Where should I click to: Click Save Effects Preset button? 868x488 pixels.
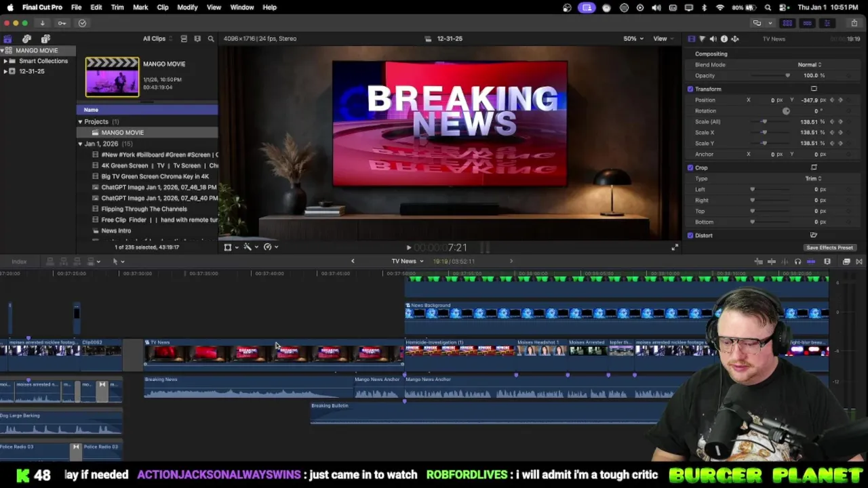pos(829,247)
